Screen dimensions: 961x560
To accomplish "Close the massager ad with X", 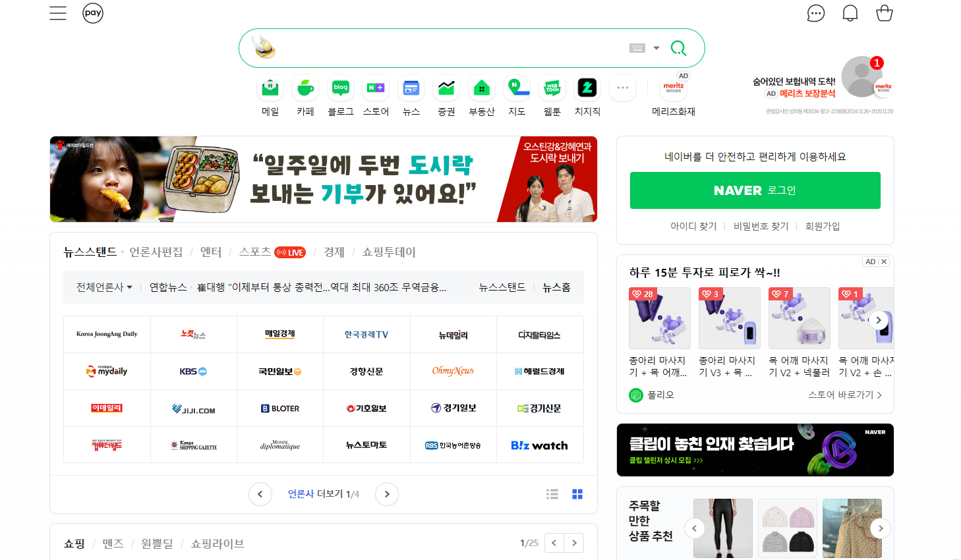I will pos(885,262).
